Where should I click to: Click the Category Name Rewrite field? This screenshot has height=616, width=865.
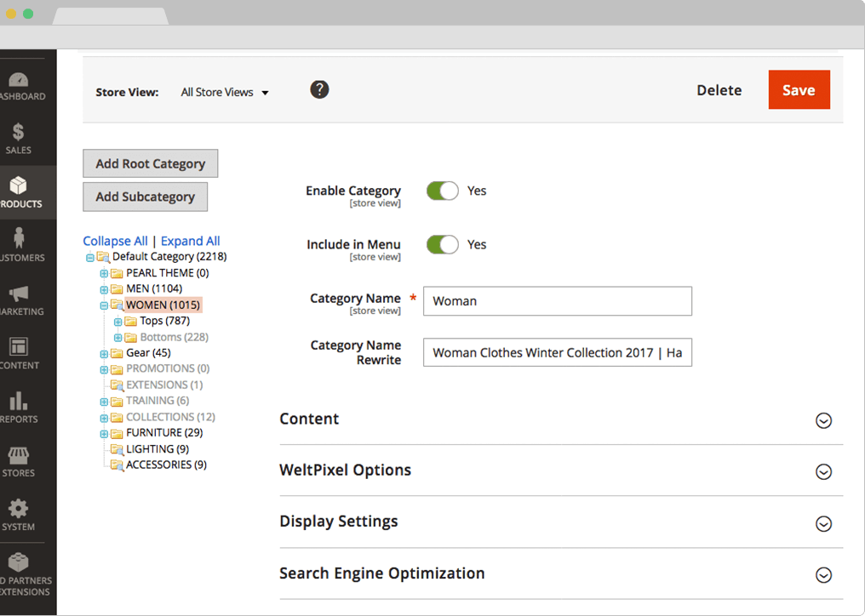point(557,352)
